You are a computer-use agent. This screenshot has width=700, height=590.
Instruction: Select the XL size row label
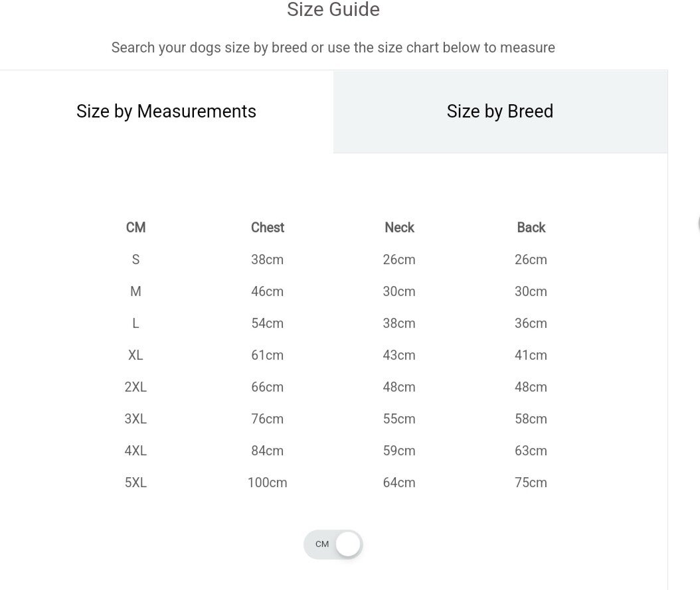tap(135, 355)
